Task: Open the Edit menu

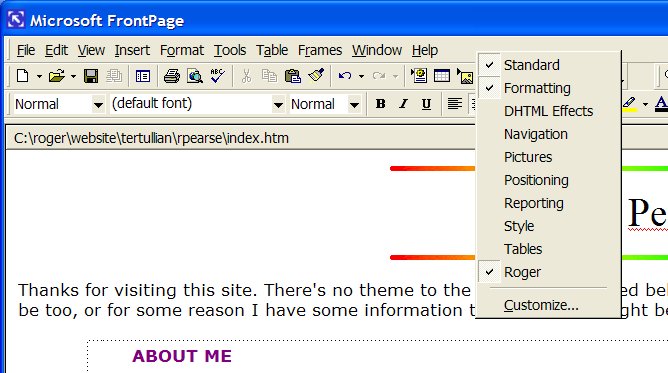Action: point(56,50)
